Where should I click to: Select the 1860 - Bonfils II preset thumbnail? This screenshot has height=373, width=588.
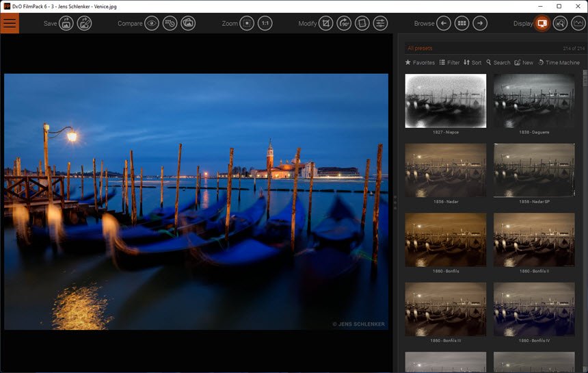(x=534, y=240)
